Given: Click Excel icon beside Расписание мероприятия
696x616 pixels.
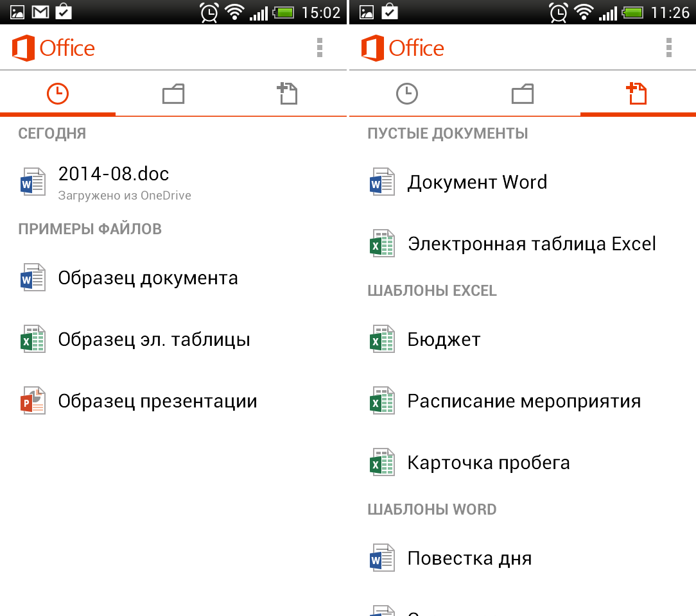Looking at the screenshot, I should pos(382,401).
